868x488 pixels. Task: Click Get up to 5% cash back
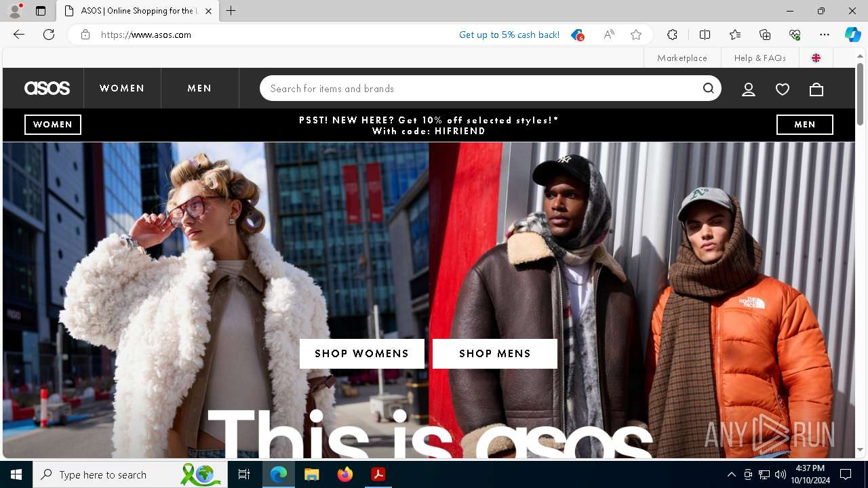[x=509, y=35]
